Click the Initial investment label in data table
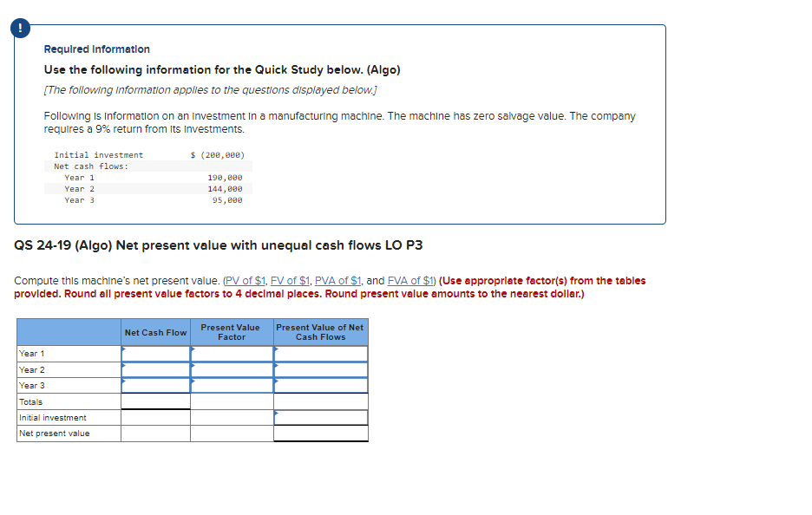Viewport: 812px width, 515px height. point(98,154)
